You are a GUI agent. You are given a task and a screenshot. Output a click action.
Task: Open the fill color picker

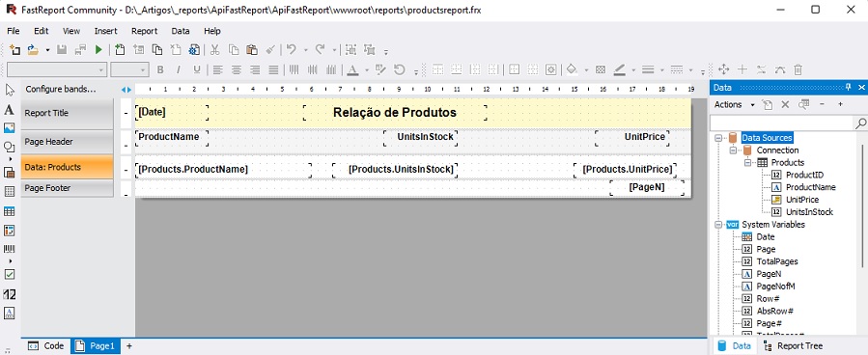click(572, 69)
